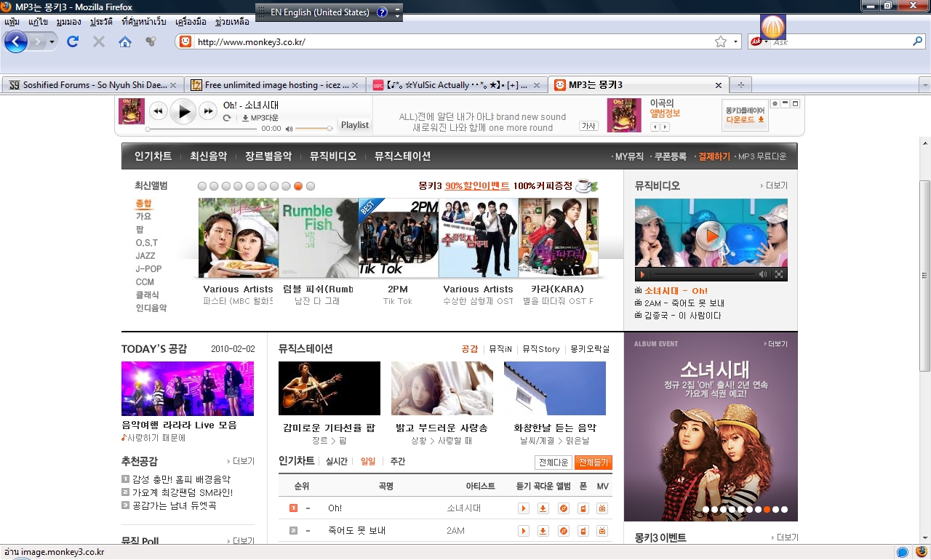Watch the MV for Oh! chart row
Screen dimensions: 931x560
point(602,508)
